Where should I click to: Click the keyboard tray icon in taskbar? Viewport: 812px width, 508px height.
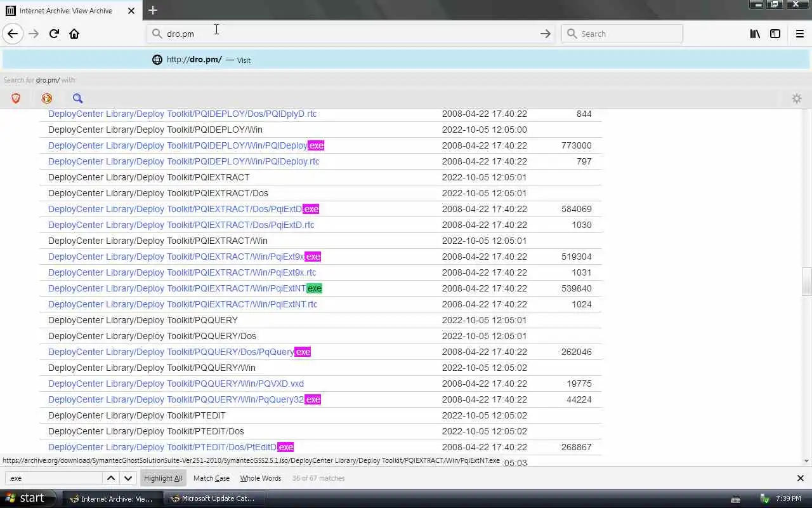[x=736, y=499]
